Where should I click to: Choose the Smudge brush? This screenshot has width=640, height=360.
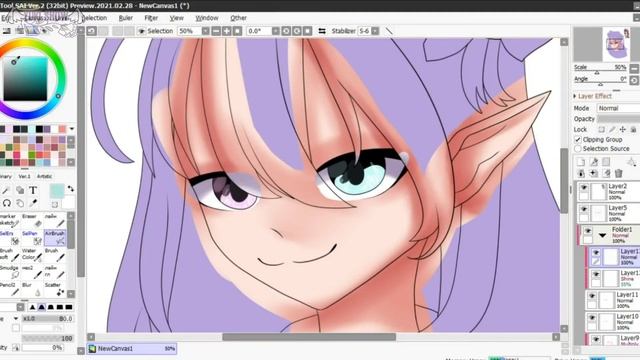coord(10,272)
